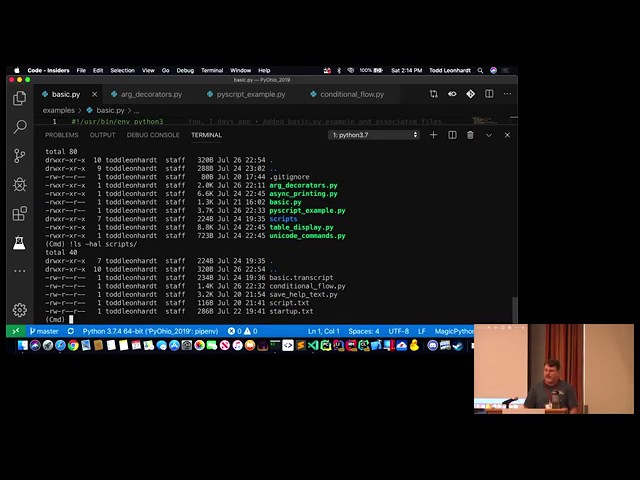Viewport: 640px width, 480px height.
Task: Open the Selection menu
Action: [x=122, y=70]
